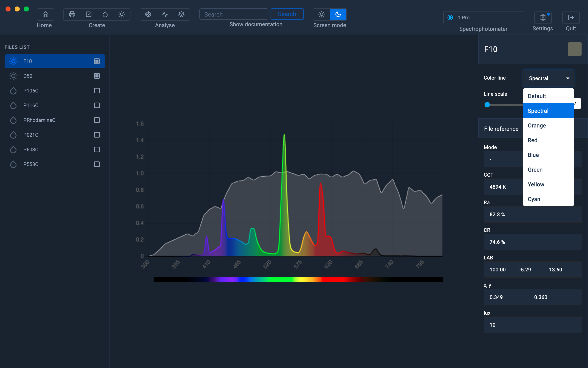This screenshot has width=588, height=368.
Task: Check the P603C file checkbox
Action: click(x=97, y=149)
